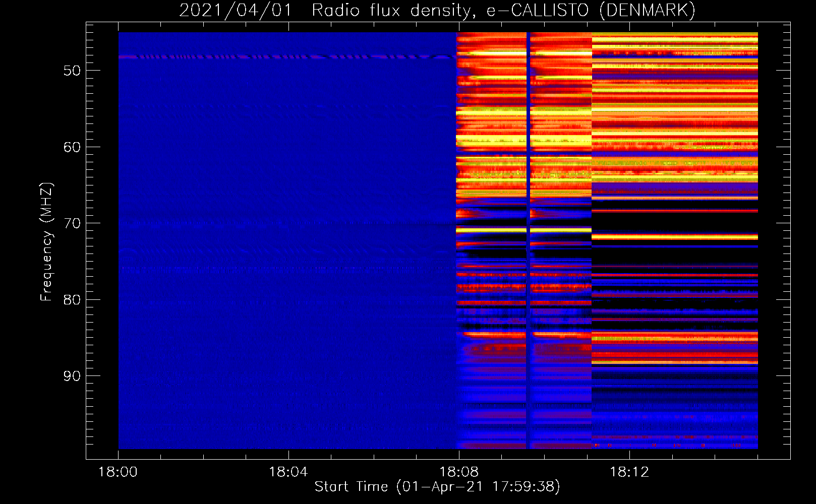Image resolution: width=816 pixels, height=504 pixels.
Task: Click the '80' frequency tick label
Action: pyautogui.click(x=72, y=300)
